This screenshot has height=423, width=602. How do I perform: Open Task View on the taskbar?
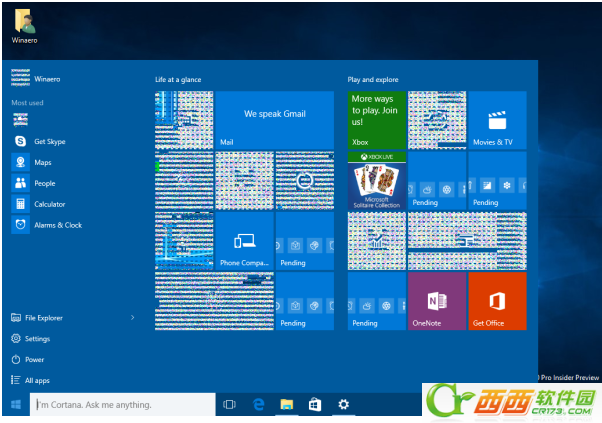click(229, 404)
